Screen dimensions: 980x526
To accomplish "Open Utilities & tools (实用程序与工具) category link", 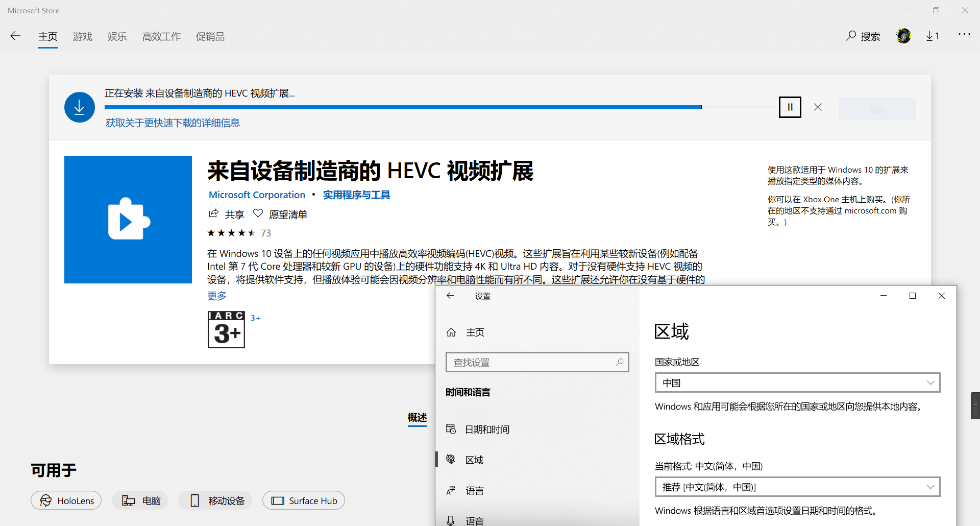I will click(356, 195).
